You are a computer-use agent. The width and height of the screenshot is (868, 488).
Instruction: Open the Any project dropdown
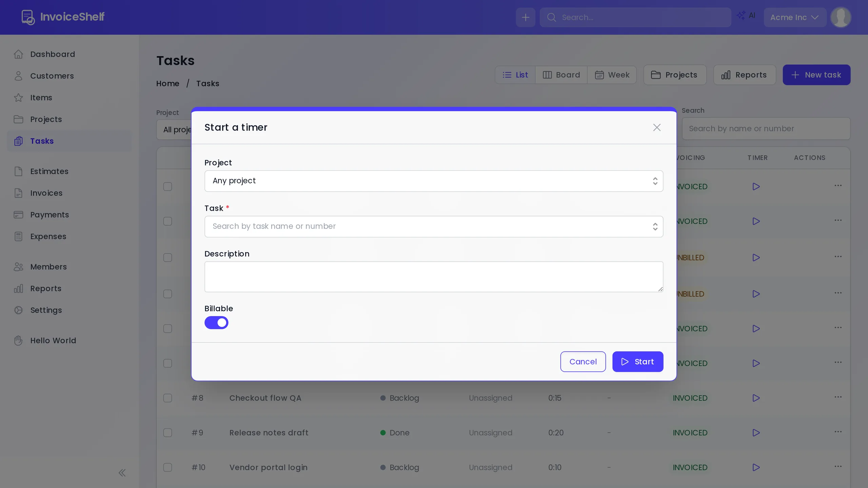click(x=434, y=181)
